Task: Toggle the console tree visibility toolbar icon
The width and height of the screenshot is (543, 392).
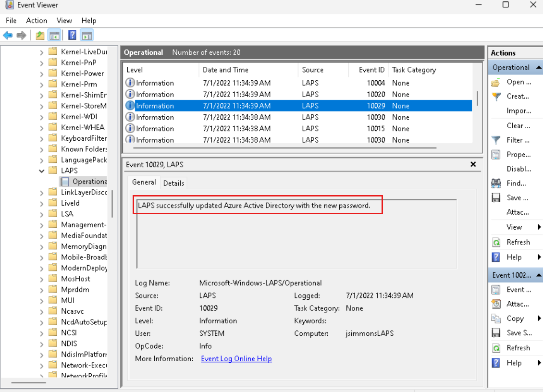Action: (55, 35)
